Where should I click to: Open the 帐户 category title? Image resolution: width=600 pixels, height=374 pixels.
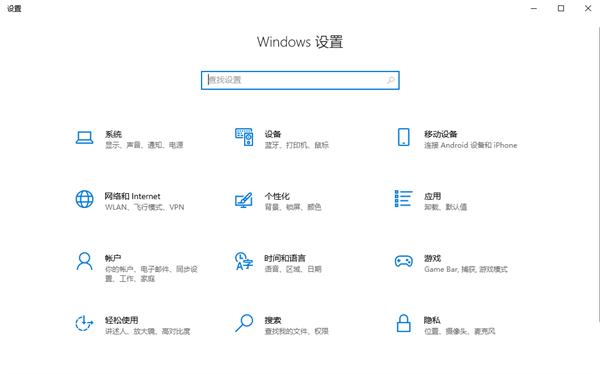point(113,258)
